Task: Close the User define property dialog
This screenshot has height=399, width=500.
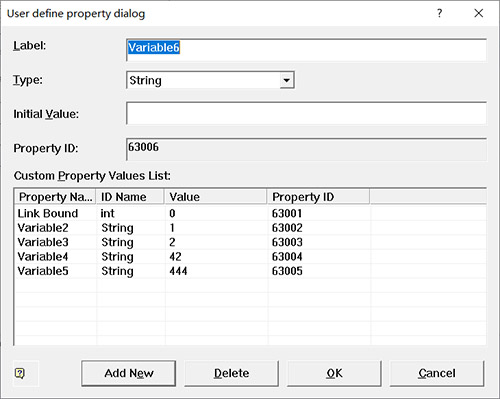Action: pyautogui.click(x=479, y=13)
